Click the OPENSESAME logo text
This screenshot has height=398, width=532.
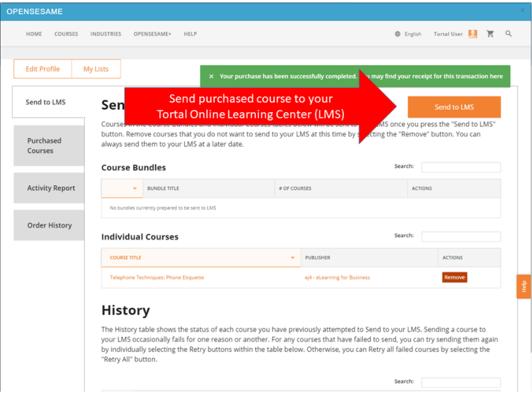tap(35, 11)
